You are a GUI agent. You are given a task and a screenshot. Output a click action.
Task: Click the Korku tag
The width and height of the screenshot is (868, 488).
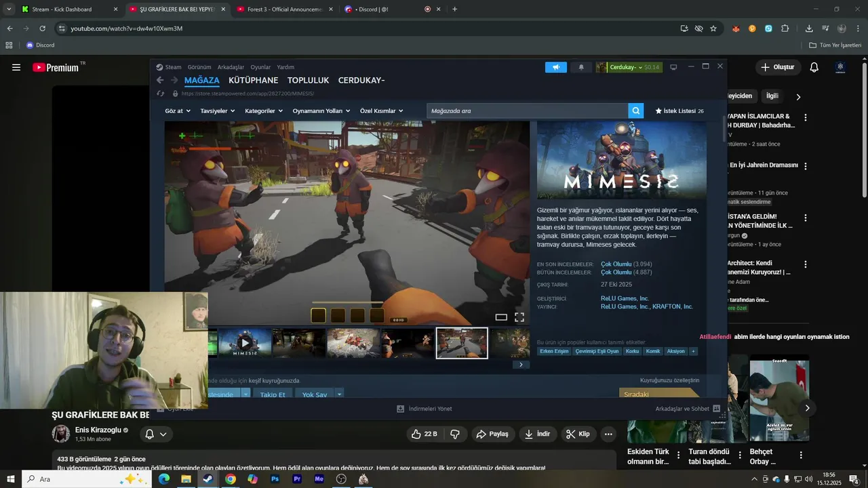(x=632, y=351)
